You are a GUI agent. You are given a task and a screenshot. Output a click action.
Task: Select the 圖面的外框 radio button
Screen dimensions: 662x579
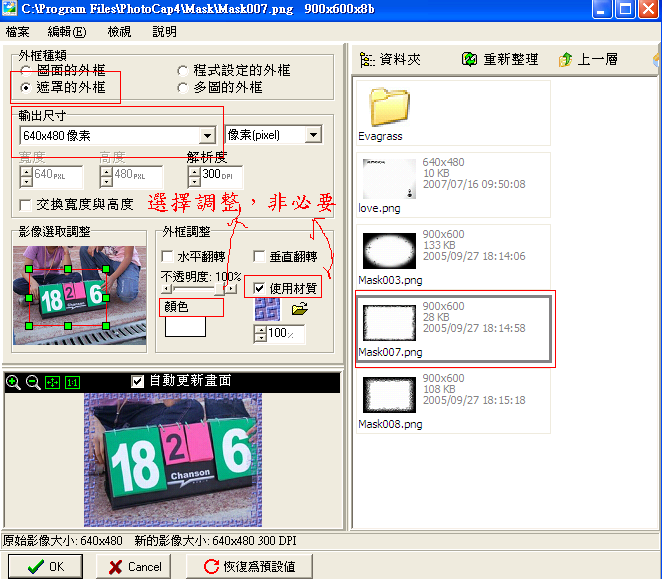26,71
